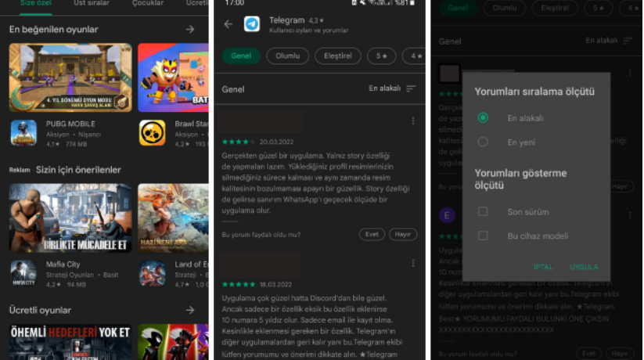Open arrow next to Ücretli oyunlar
The image size is (644, 360).
click(189, 310)
